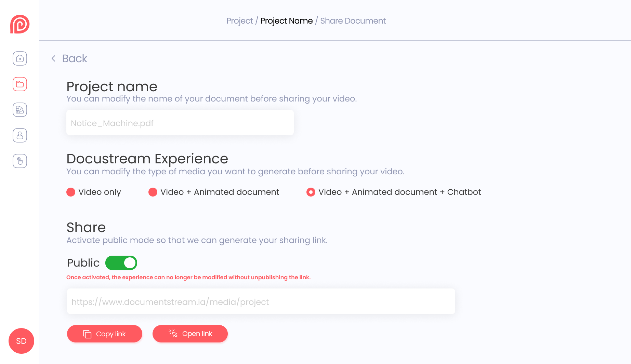
Task: Click the Back text link
Action: (x=75, y=58)
